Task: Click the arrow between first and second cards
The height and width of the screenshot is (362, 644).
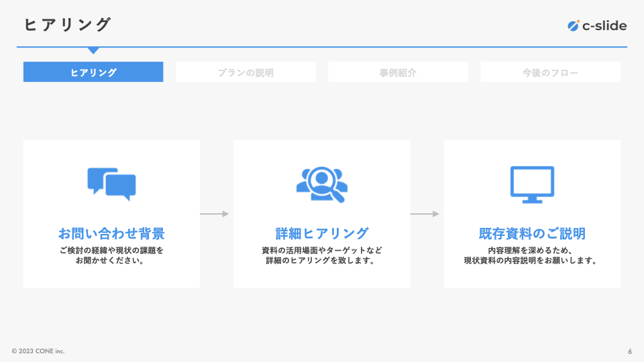Action: pyautogui.click(x=215, y=214)
